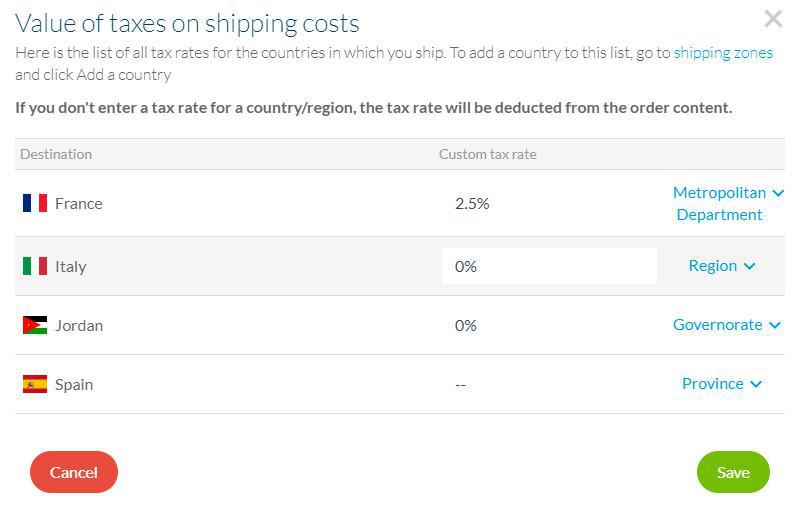Click the Destination column header

pos(56,154)
